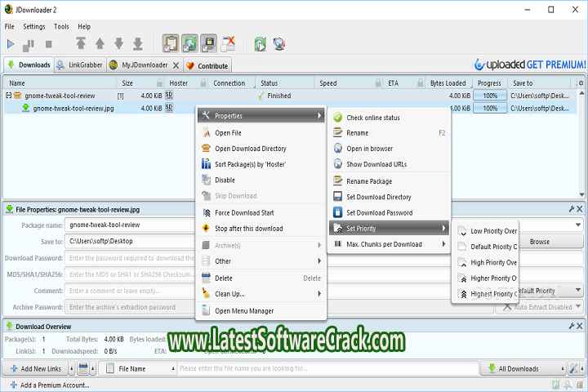The height and width of the screenshot is (392, 588).
Task: Pause downloads using the pause icon
Action: tap(29, 45)
